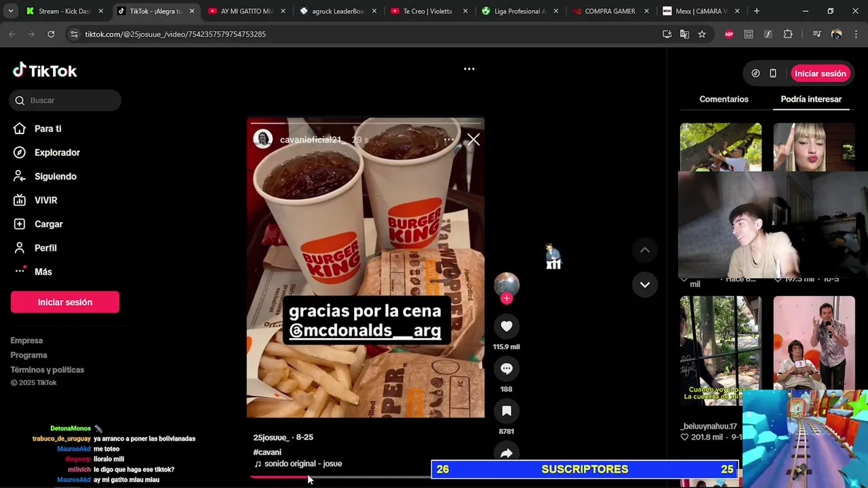
Task: Open story options dots next to cavanioficial21_
Action: click(x=449, y=140)
